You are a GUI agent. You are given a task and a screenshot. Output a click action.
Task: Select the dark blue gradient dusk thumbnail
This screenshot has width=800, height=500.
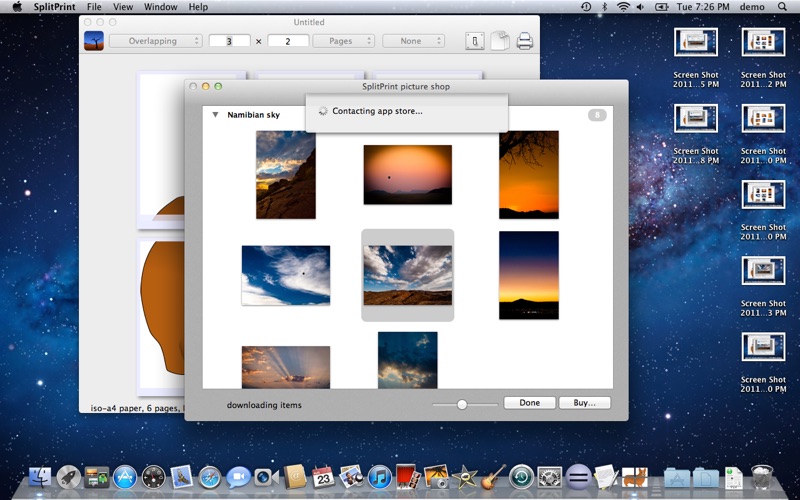[529, 276]
